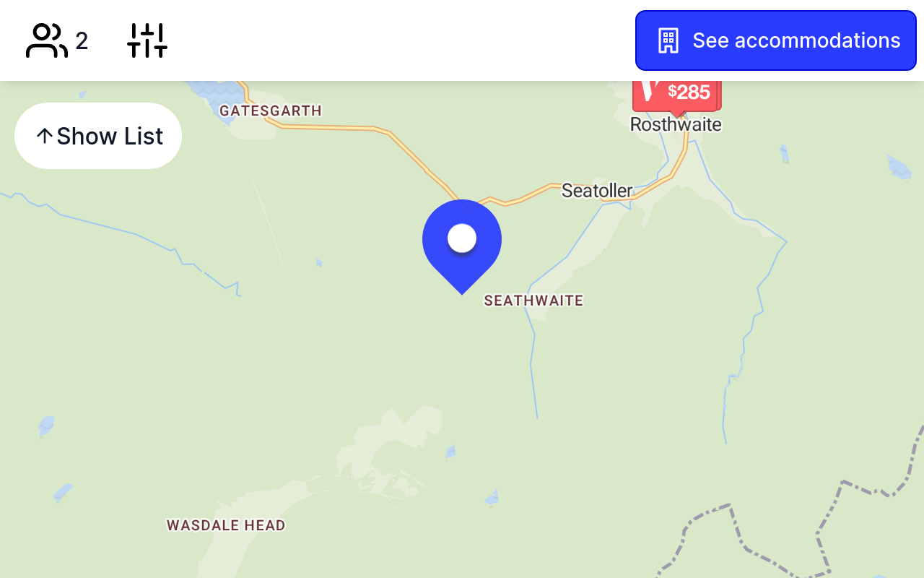Open the guests selector showing 2 people
The image size is (924, 578).
pos(57,40)
